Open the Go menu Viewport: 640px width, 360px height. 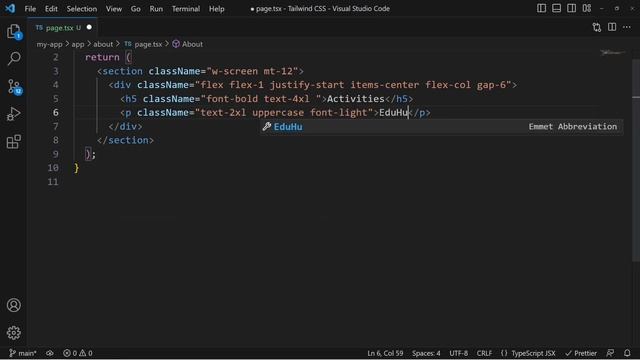(136, 9)
